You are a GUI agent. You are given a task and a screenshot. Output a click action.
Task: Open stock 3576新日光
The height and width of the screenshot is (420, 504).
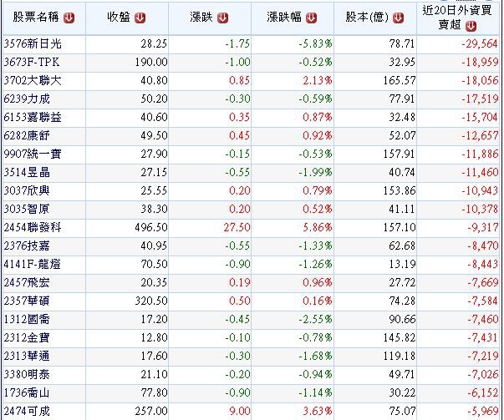point(33,43)
